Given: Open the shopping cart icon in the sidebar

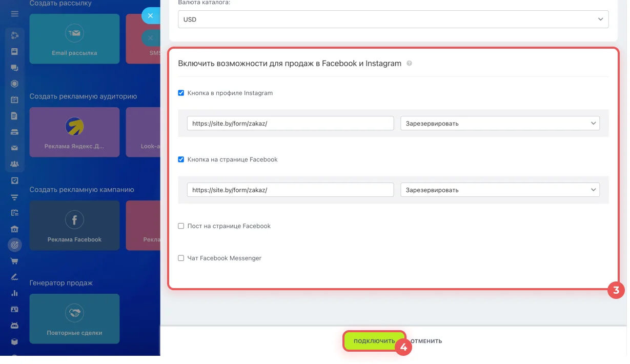Looking at the screenshot, I should [x=14, y=261].
